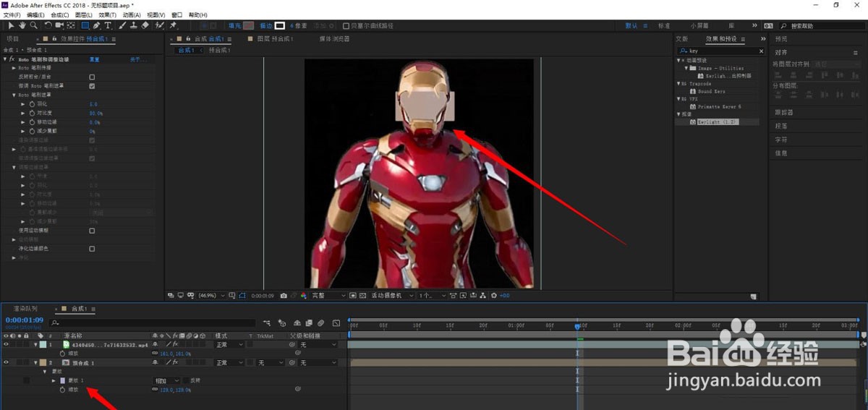Toggle shy layers icon in timeline

[x=297, y=323]
